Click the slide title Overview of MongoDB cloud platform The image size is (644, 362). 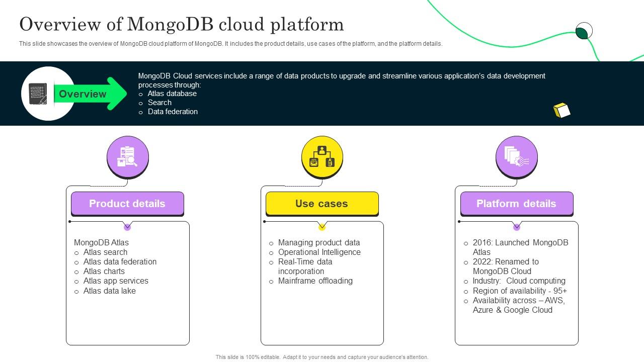tap(182, 24)
